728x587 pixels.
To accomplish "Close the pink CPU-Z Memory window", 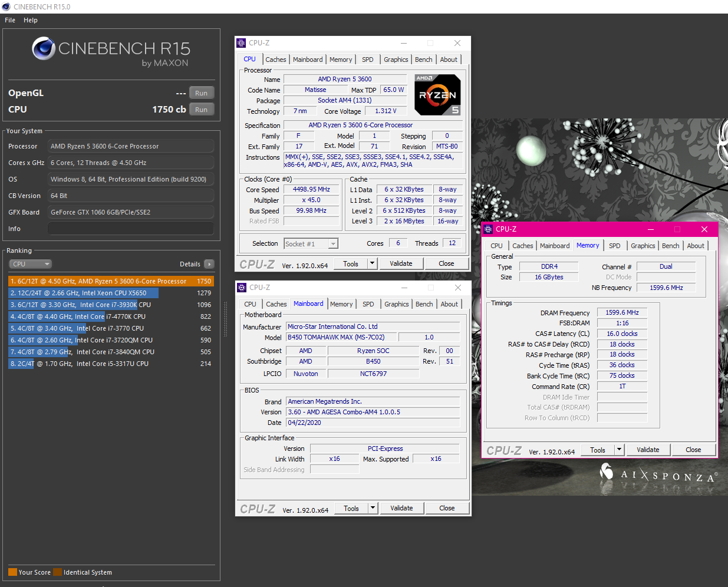I will [x=704, y=229].
